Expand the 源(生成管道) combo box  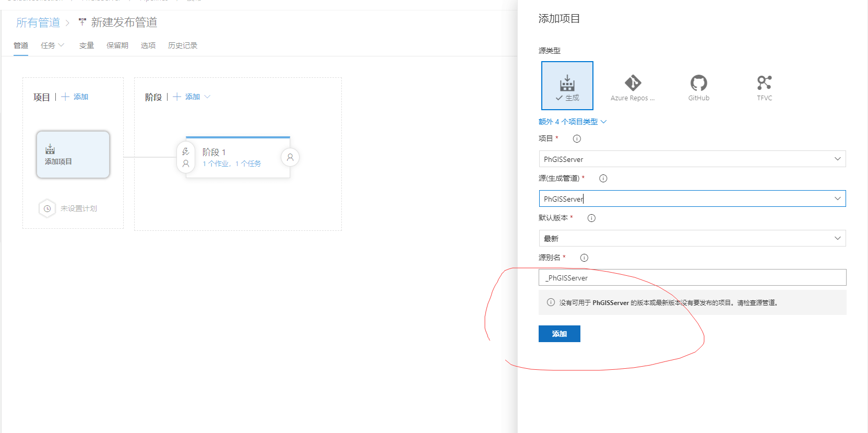click(837, 199)
